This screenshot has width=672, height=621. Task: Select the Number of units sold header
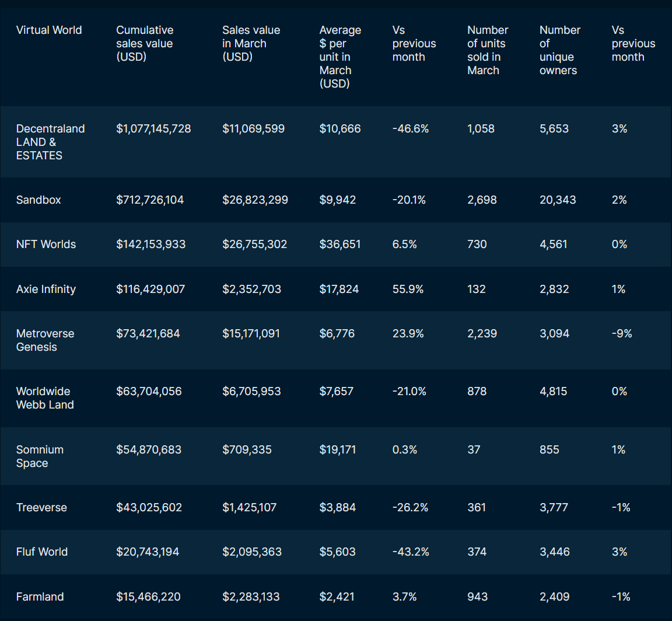tap(488, 50)
